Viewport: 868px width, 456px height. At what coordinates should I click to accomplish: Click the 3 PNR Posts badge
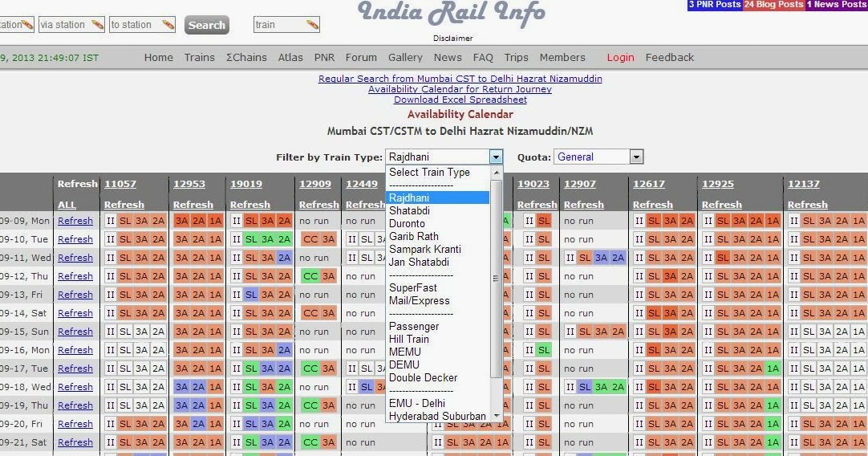714,5
